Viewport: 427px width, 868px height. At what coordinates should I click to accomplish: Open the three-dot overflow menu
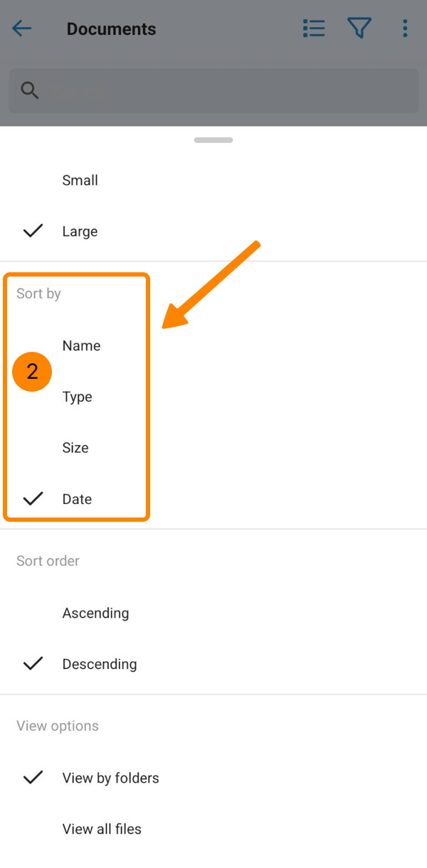(405, 28)
